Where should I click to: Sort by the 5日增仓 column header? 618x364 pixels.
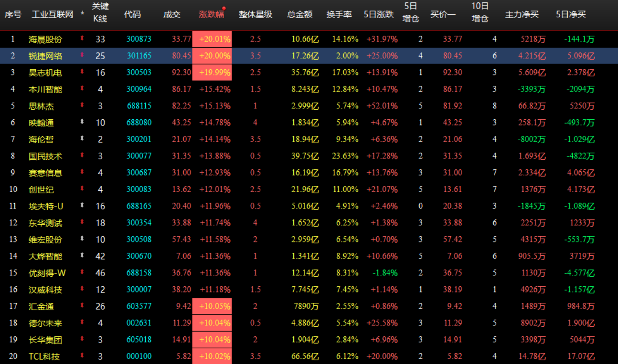click(411, 13)
